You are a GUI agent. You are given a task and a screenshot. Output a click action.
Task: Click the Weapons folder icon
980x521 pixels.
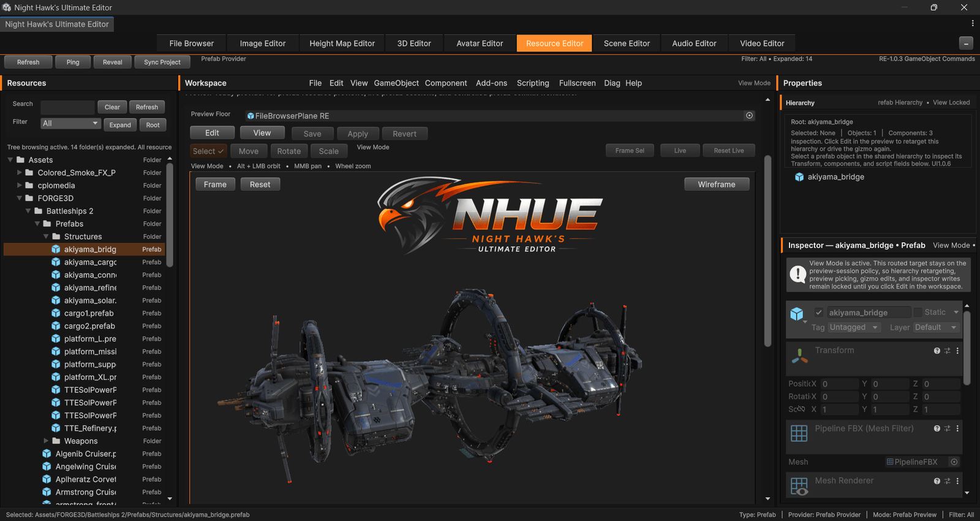point(56,441)
